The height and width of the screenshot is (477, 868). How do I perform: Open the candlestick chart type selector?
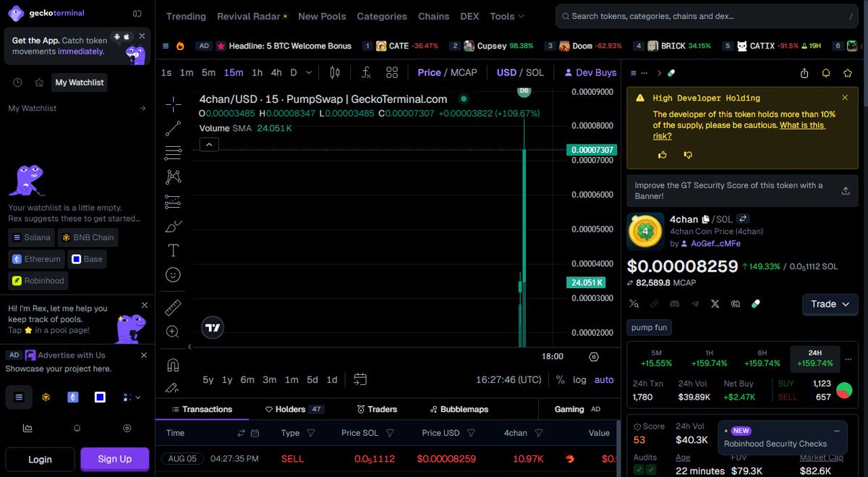coord(335,72)
